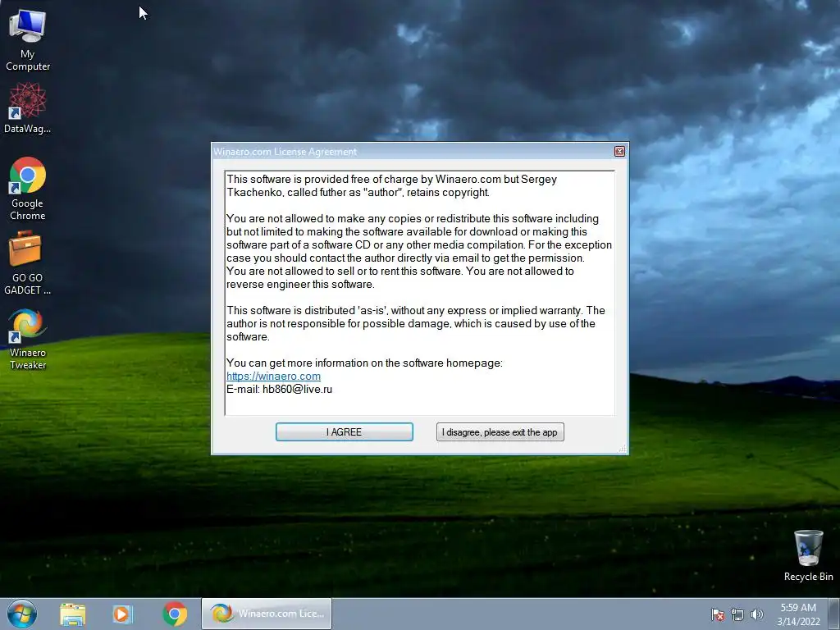Screen dimensions: 840x630
Task: Click 'I disagree, please exit the app'
Action: 500,431
